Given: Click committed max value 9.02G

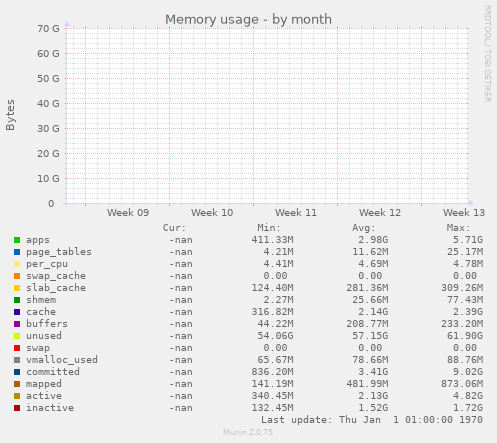Looking at the screenshot, I should coord(468,372).
